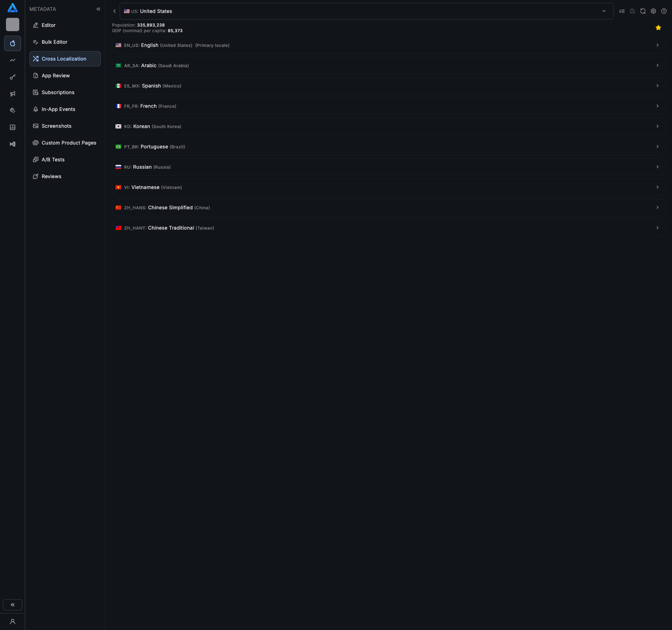This screenshot has height=630, width=672.
Task: Toggle the bottom-left rail collapse button
Action: (x=13, y=605)
